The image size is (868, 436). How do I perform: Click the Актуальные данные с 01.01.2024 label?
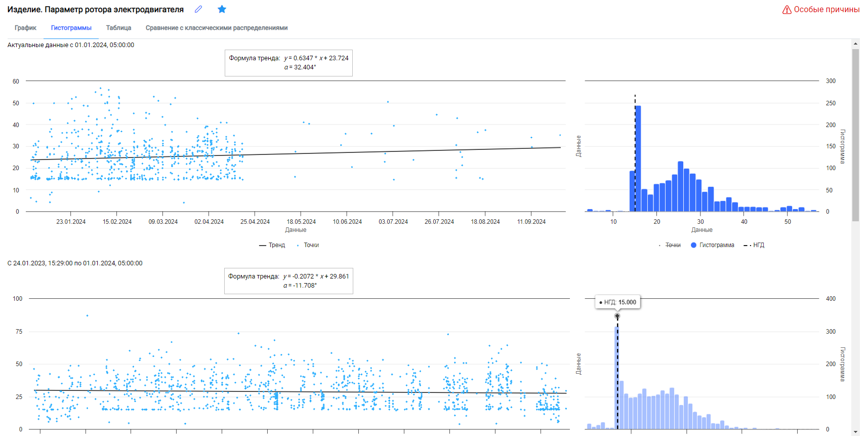point(71,45)
